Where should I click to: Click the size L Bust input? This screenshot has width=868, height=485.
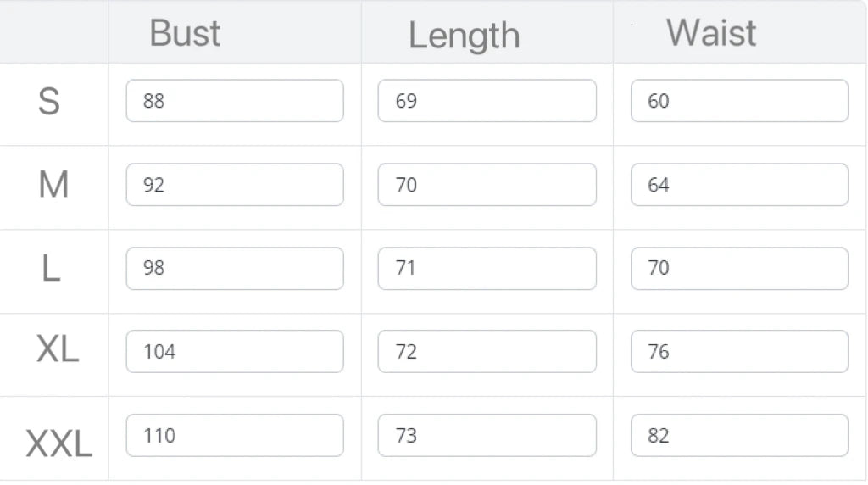(x=235, y=268)
